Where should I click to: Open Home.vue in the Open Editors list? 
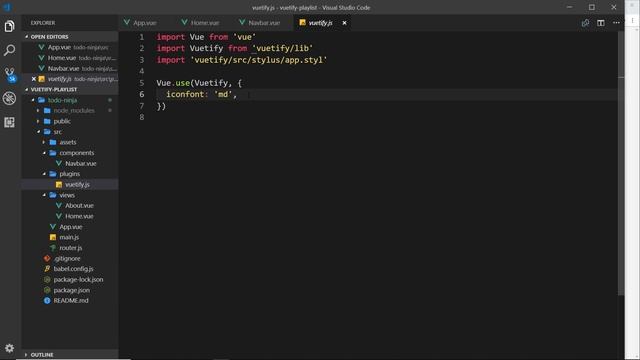coord(70,58)
